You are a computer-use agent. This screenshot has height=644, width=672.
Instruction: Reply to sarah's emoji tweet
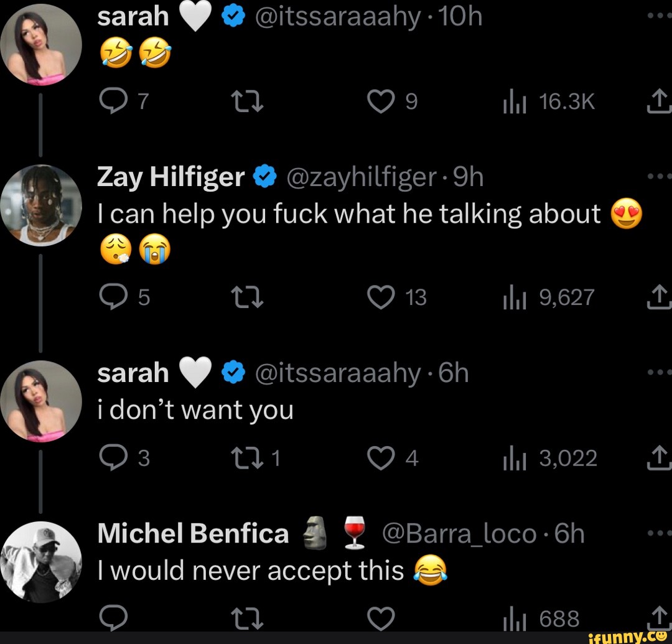pos(113,102)
